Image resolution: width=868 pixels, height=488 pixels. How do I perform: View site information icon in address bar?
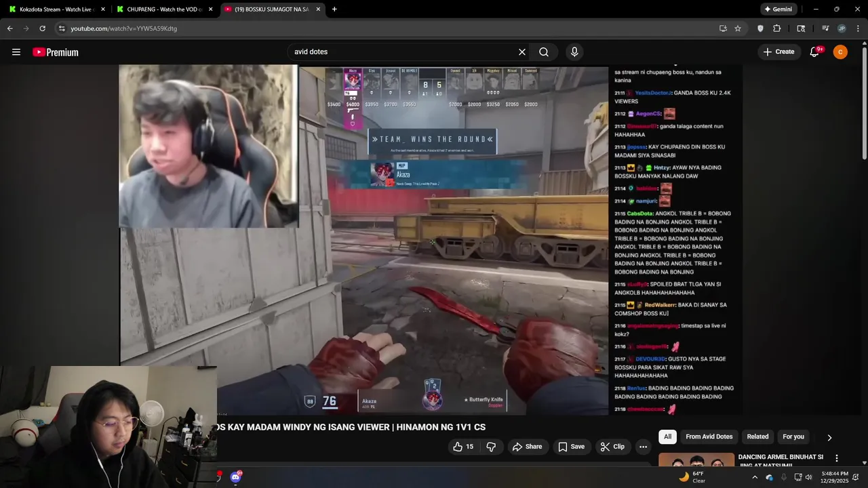62,28
